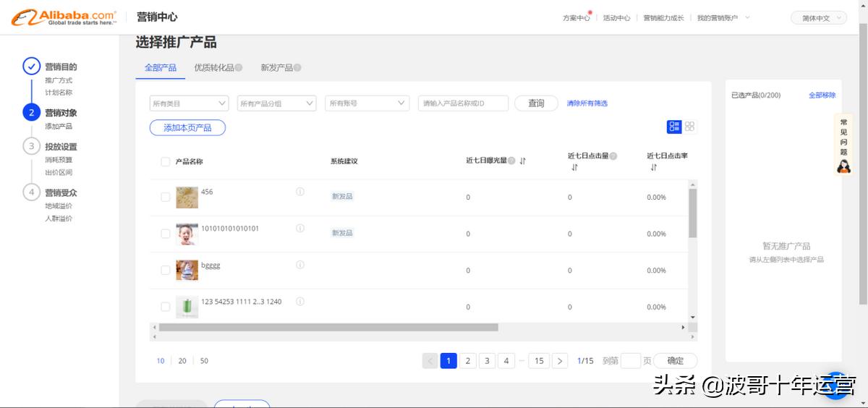Show 10 items per page
Screen dimensions: 868x408
(x=161, y=361)
